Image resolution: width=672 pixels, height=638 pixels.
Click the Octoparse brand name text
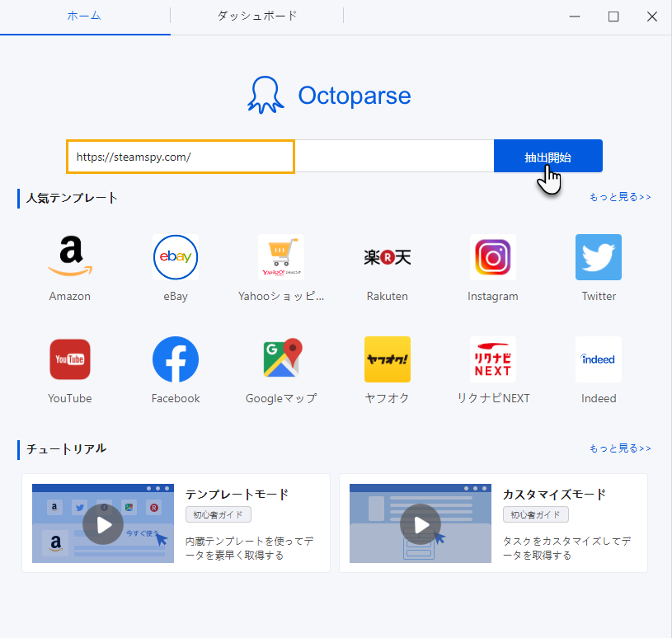tap(355, 95)
